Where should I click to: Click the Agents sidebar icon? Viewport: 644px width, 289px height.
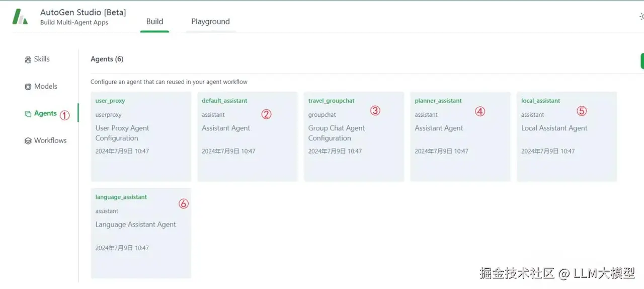[28, 114]
